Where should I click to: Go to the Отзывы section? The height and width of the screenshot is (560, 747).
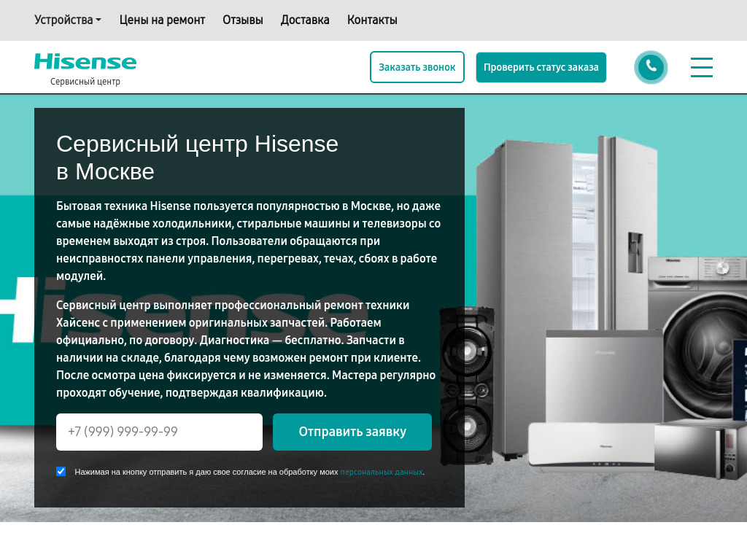[242, 20]
